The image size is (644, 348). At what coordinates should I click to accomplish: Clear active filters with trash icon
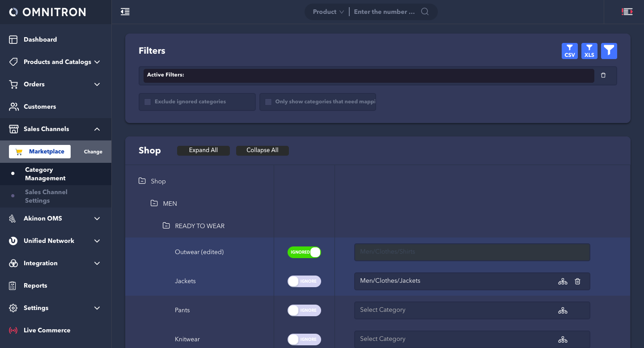[x=603, y=76]
